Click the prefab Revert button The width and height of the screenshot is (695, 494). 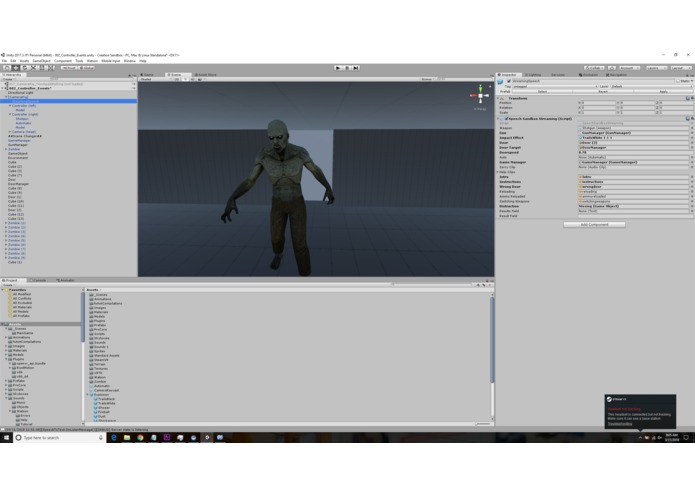(x=603, y=92)
